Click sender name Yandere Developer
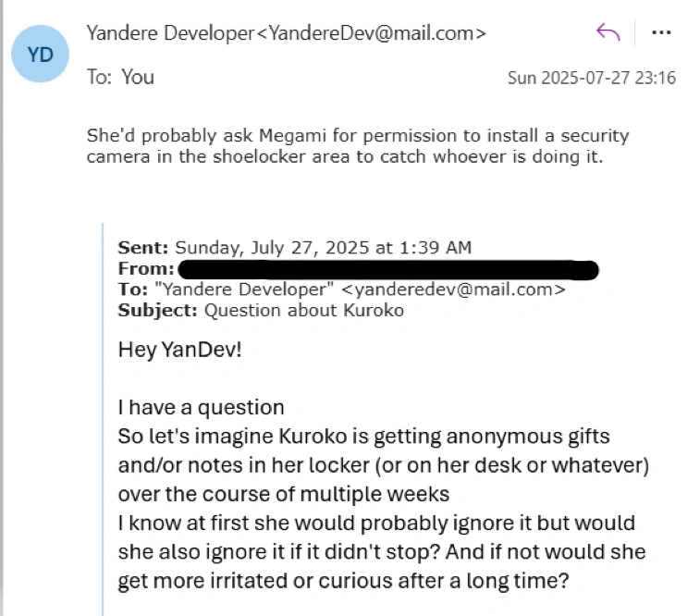The height and width of the screenshot is (616, 700). pyautogui.click(x=169, y=34)
